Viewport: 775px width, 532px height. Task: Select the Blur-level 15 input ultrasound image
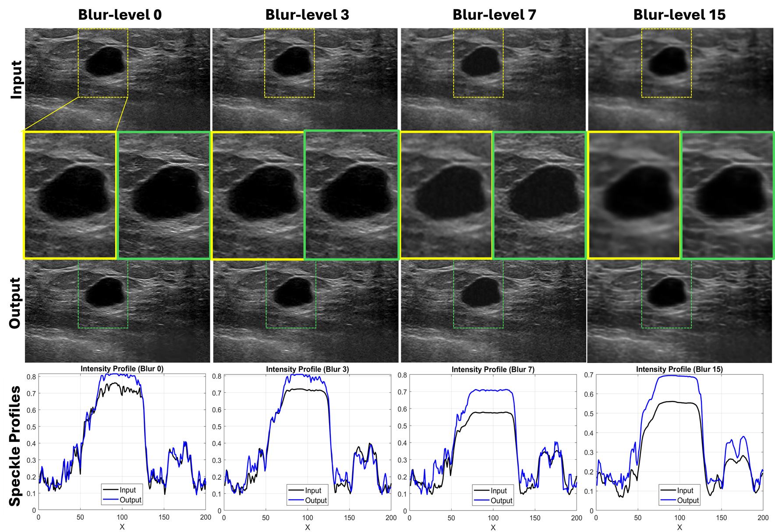click(680, 79)
